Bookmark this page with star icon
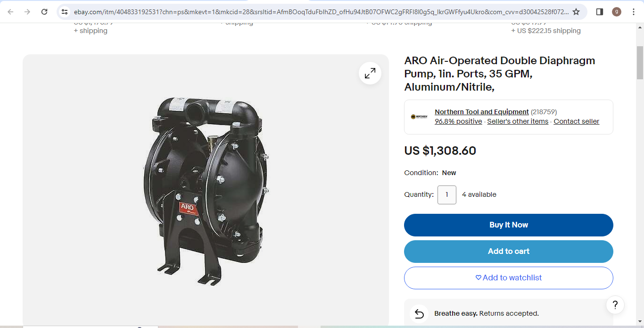This screenshot has width=644, height=328. coord(576,12)
